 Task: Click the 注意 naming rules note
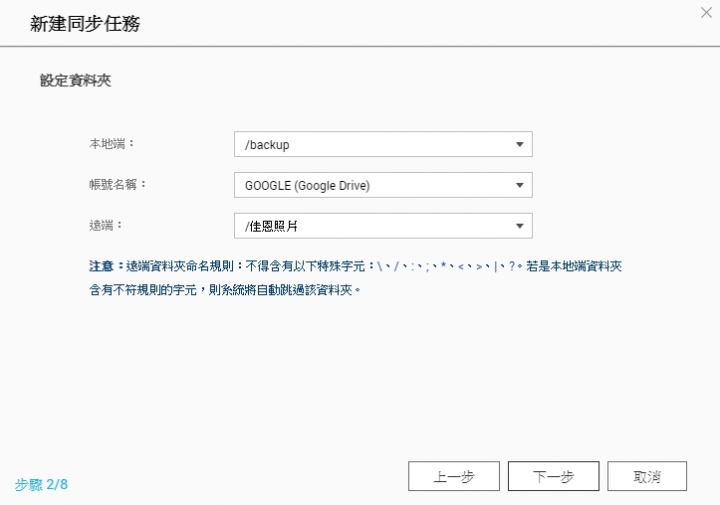[x=355, y=278]
